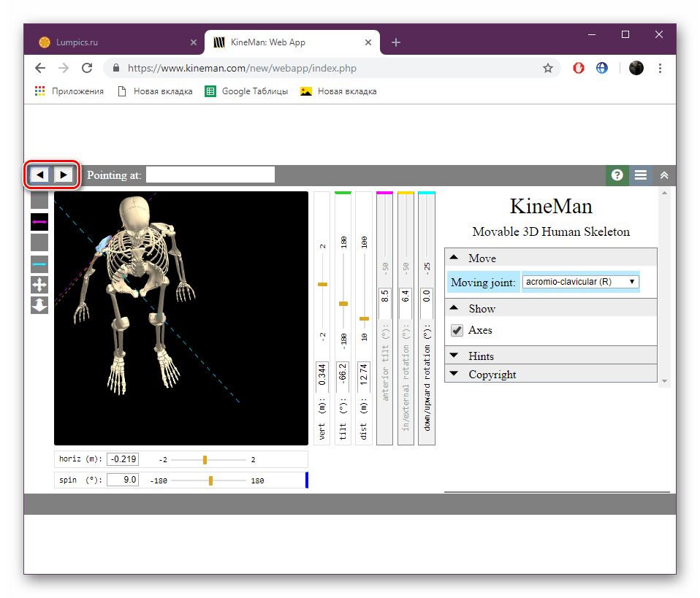Screen dimensions: 700x598
Task: Expand the Hints section
Action: pyautogui.click(x=481, y=356)
